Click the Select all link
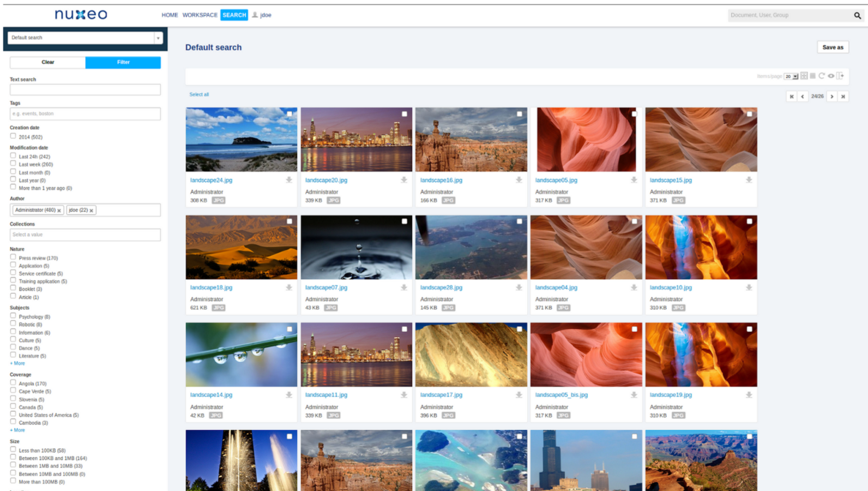Viewport: 868px width, 491px height. (199, 94)
